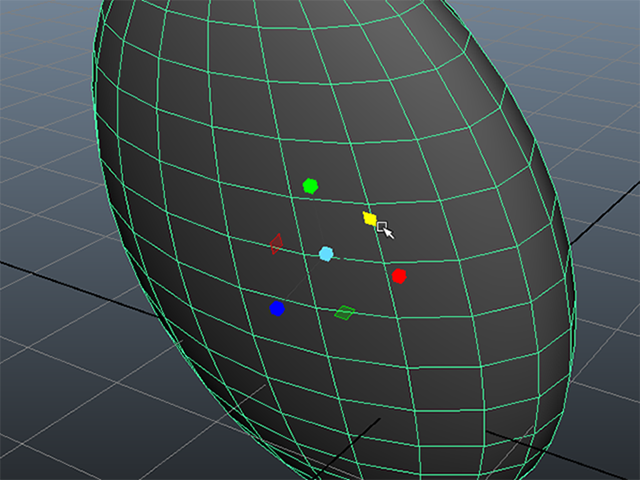
Task: Click the green diamond plane handle
Action: pyautogui.click(x=345, y=313)
